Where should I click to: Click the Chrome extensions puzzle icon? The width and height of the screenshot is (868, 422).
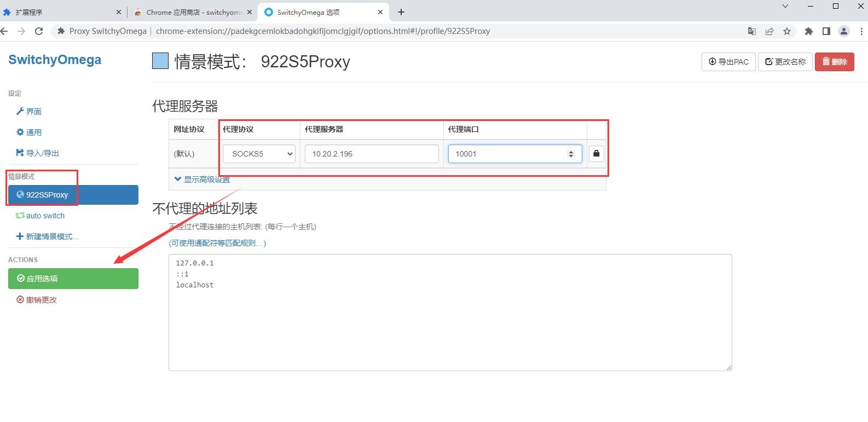[808, 31]
